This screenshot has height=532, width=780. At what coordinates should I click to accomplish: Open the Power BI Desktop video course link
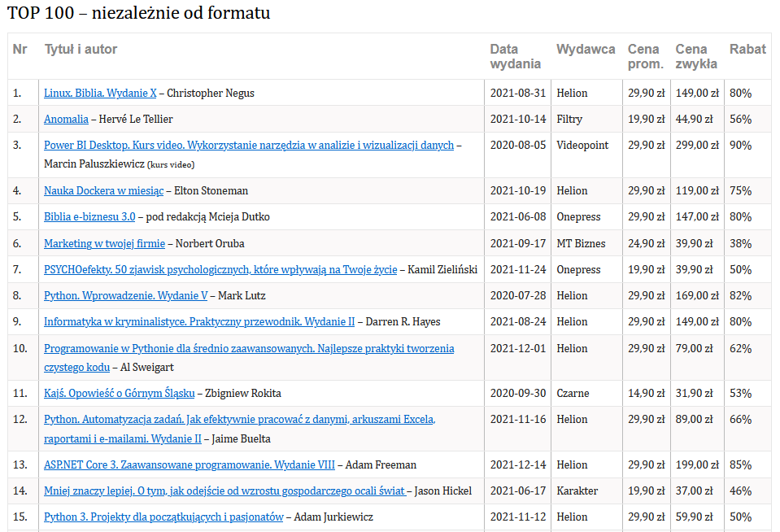[249, 146]
